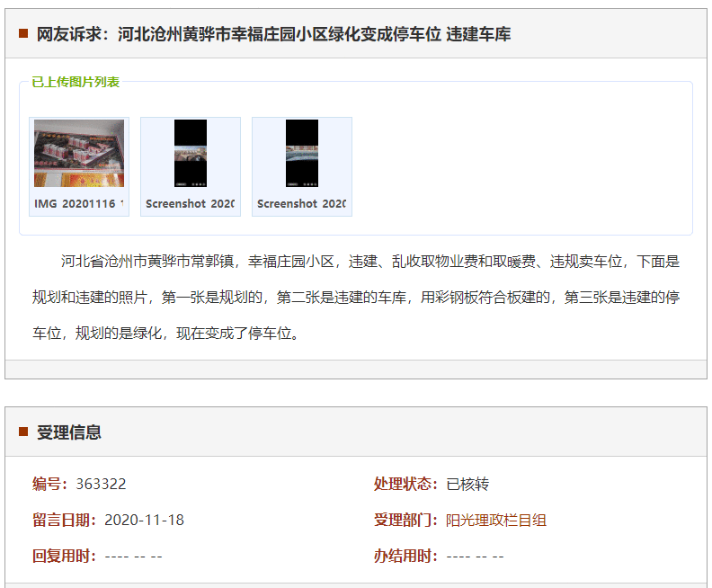The width and height of the screenshot is (712, 588).
Task: Open the IMG 20201116 money photo thumbnail
Action: tap(79, 154)
